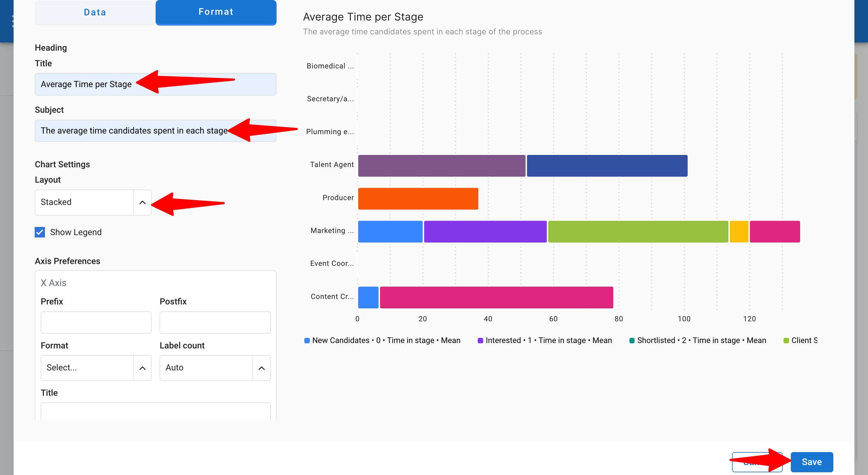Click the Shortlisted legend marker
Screen dimensions: 868x475
pyautogui.click(x=632, y=340)
